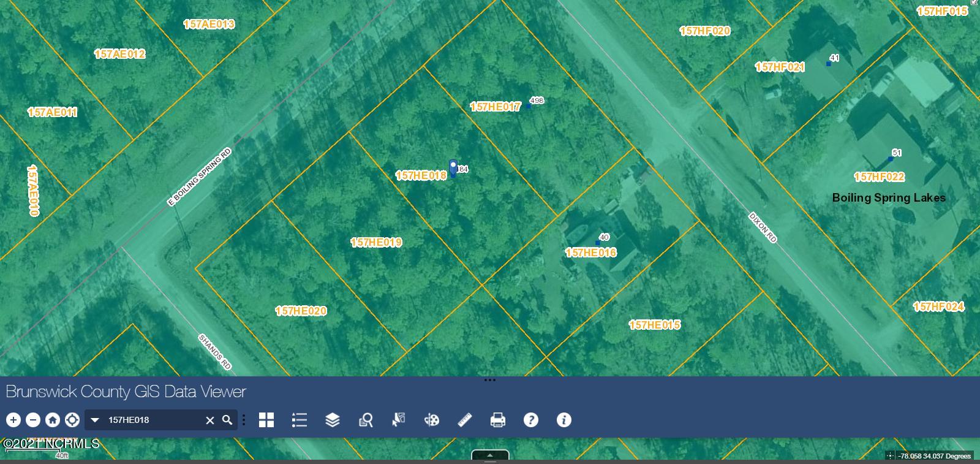Open the about info icon
The image size is (980, 464).
click(x=564, y=420)
